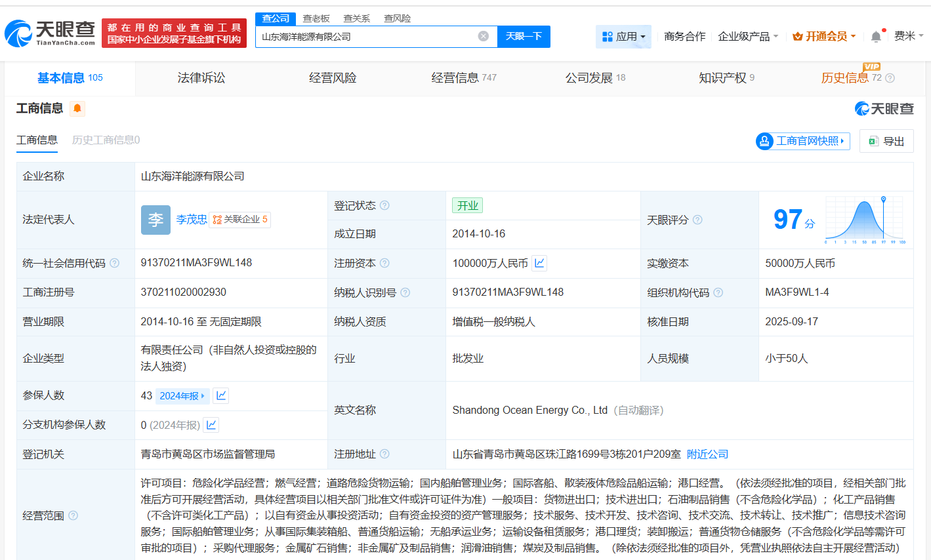
Task: Open the 应用 dropdown
Action: [x=624, y=36]
